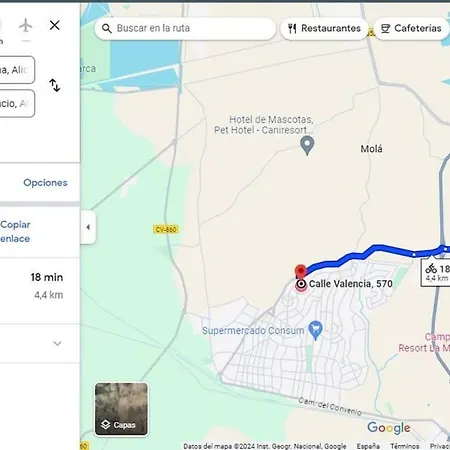Click the Copiar enlace link
Image resolution: width=450 pixels, height=450 pixels.
pos(15,232)
